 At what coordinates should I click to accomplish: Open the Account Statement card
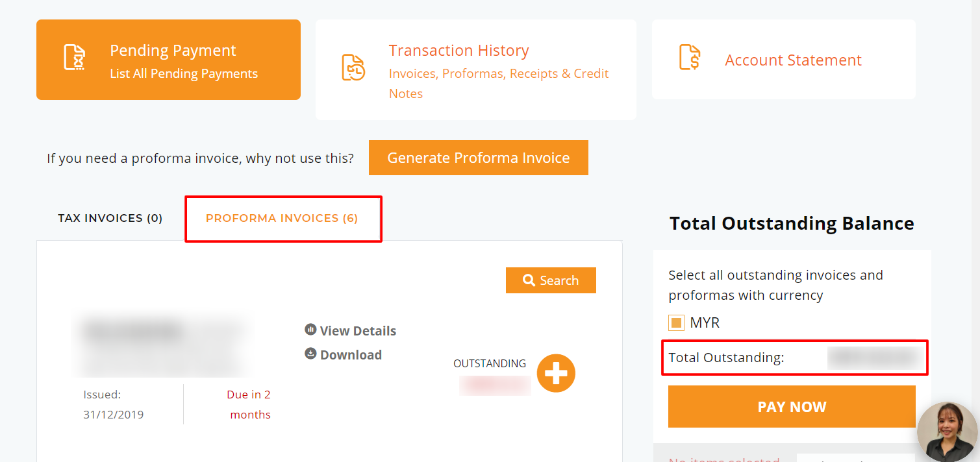coord(784,60)
